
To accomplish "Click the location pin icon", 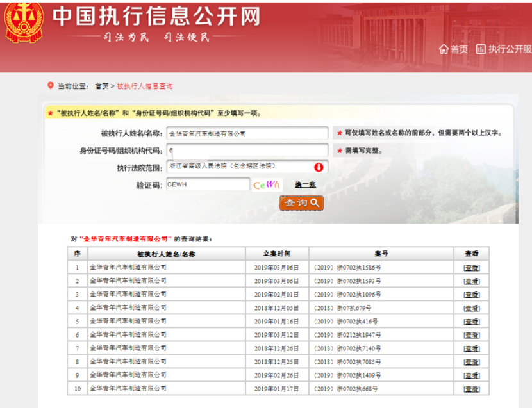I will 51,85.
